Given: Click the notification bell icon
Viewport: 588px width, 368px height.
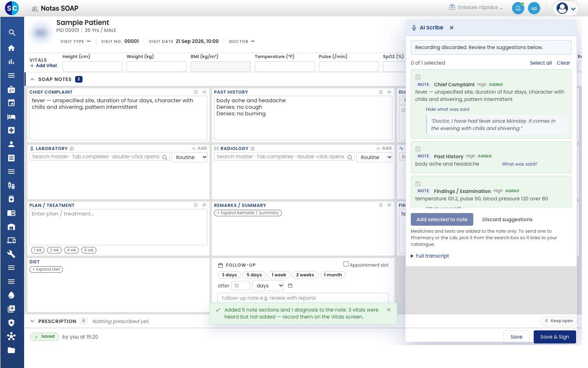Looking at the screenshot, I should (518, 8).
